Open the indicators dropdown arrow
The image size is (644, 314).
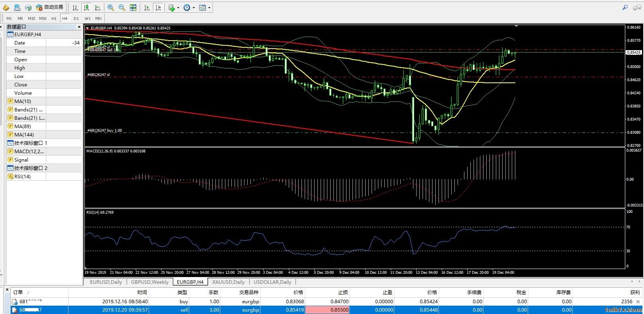(178, 7)
